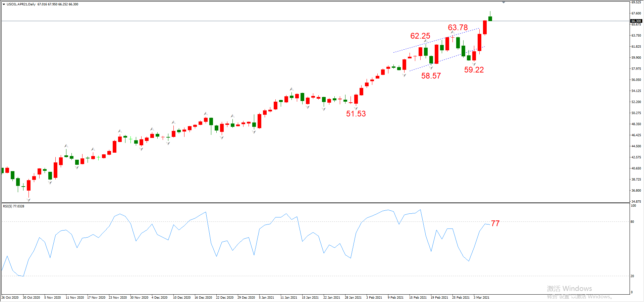Click the 30 Nov 2020 date label
This screenshot has height=302, width=644.
coord(139,298)
